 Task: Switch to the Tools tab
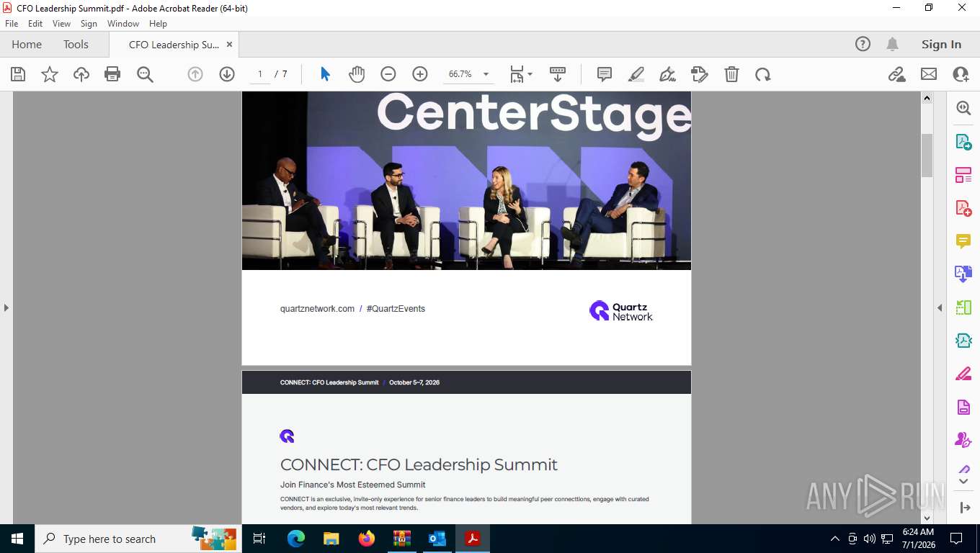pos(76,45)
